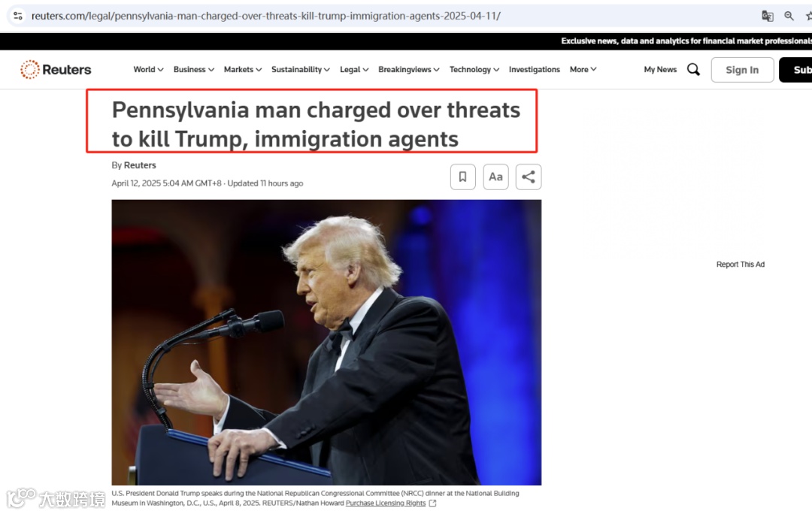Click Report This Ad link
Viewport: 812px width, 514px height.
click(740, 265)
